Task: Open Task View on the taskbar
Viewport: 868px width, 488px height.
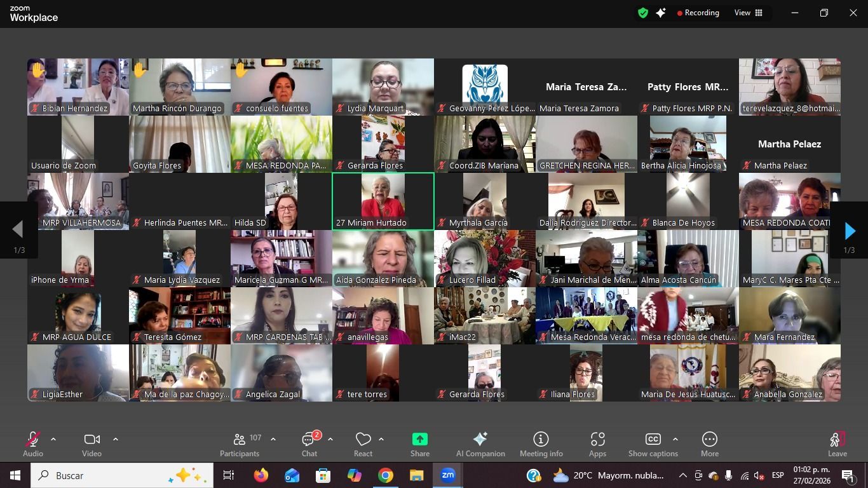Action: click(229, 475)
